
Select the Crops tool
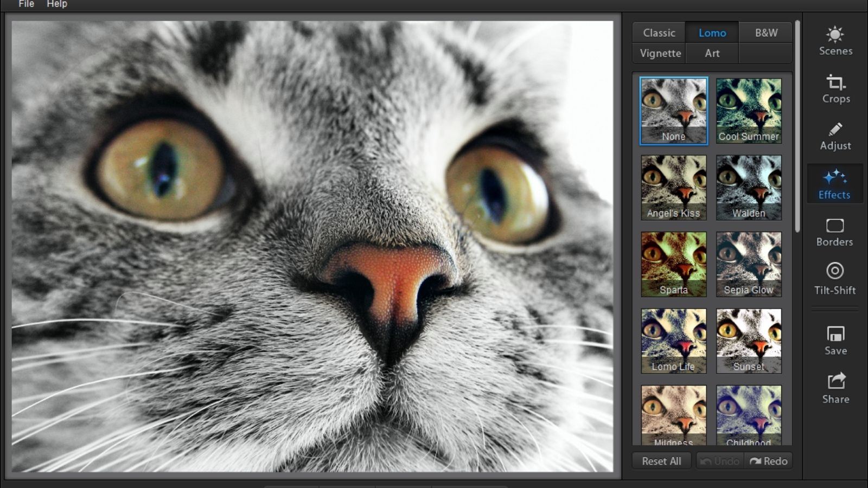(835, 89)
